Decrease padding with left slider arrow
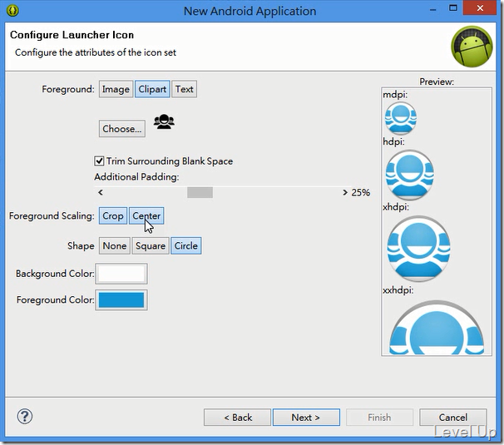The height and width of the screenshot is (445, 504). 101,192
